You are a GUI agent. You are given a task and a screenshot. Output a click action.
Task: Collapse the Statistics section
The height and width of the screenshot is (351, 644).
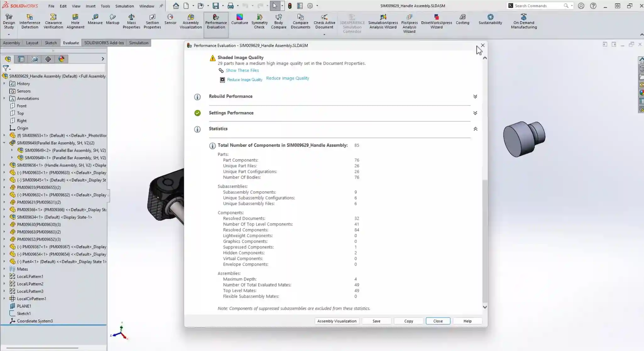pos(475,129)
